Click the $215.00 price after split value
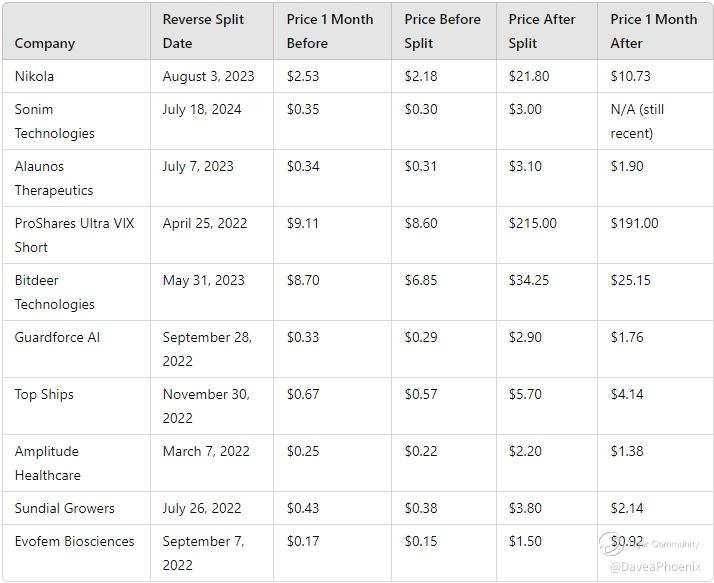Screen dimensions: 714x583 532,223
